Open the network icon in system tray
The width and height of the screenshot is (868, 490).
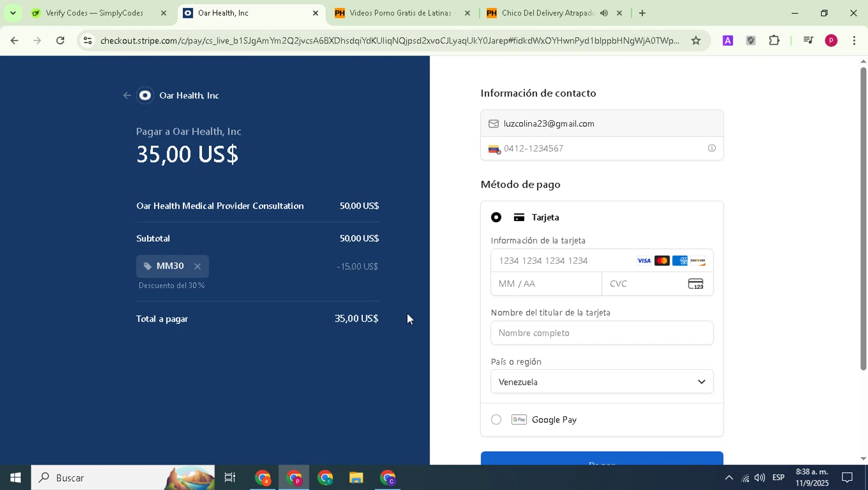pos(745,478)
